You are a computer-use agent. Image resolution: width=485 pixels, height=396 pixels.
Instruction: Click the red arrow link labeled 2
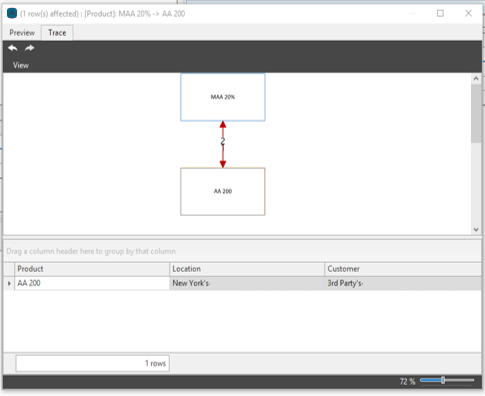[223, 144]
